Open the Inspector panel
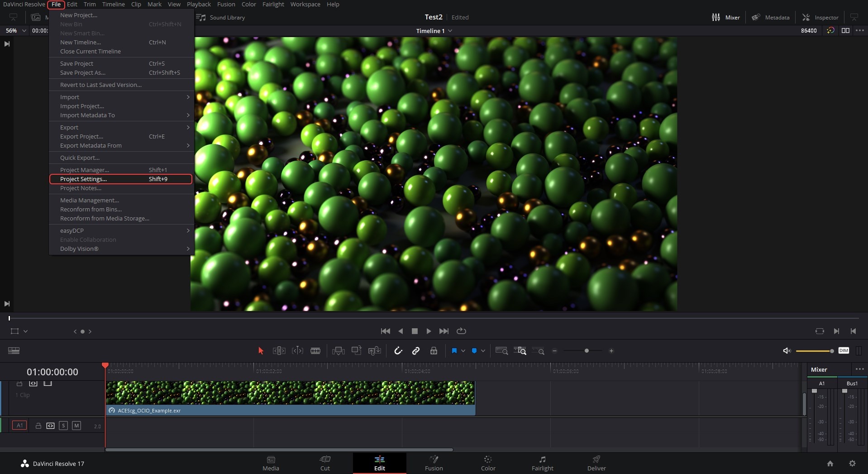The height and width of the screenshot is (474, 868). (820, 17)
